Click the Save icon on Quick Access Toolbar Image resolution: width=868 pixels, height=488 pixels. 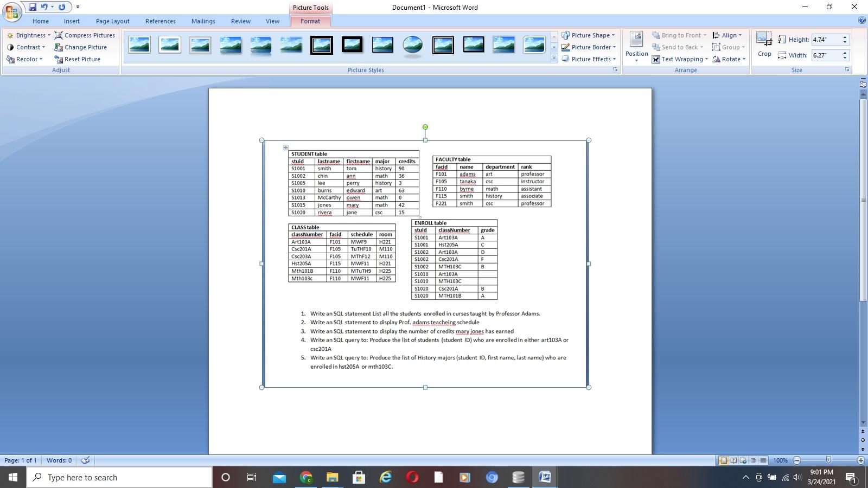point(33,6)
